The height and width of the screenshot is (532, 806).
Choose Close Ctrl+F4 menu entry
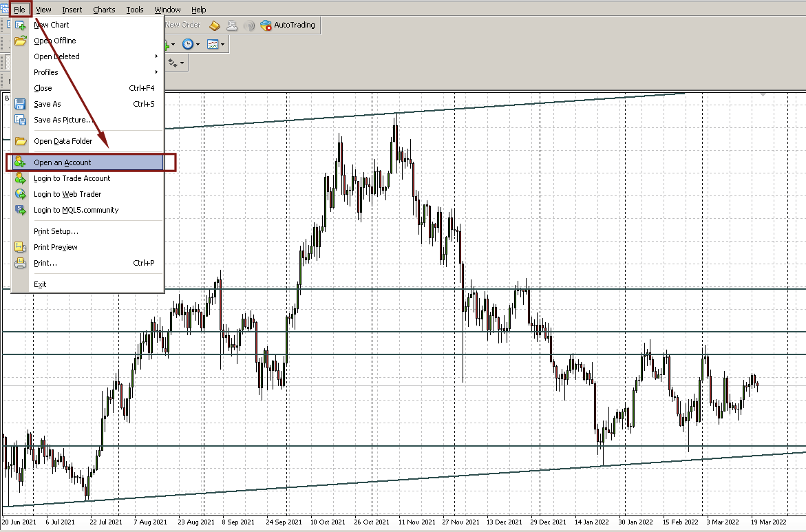point(87,88)
